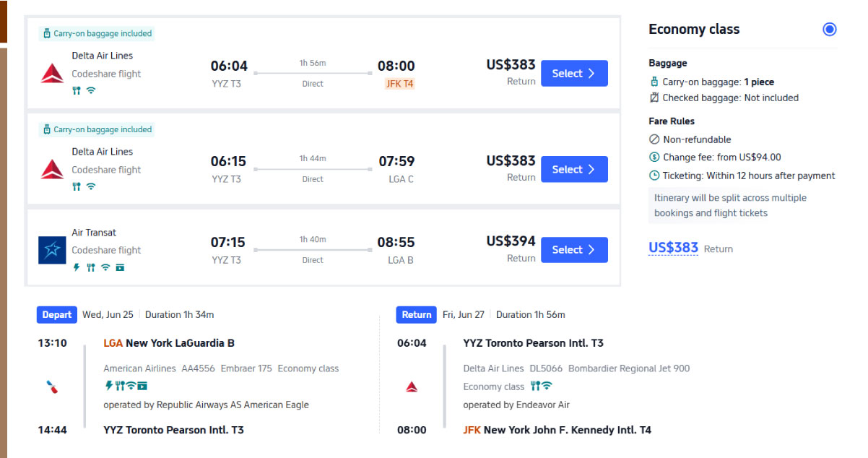Click the American Airlines logo in Depart details
868x458 pixels.
(51, 387)
